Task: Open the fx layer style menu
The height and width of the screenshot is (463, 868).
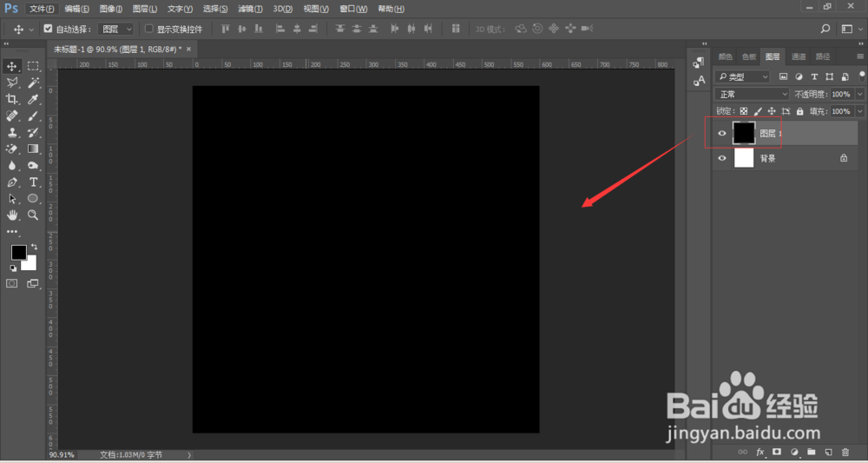Action: click(760, 452)
